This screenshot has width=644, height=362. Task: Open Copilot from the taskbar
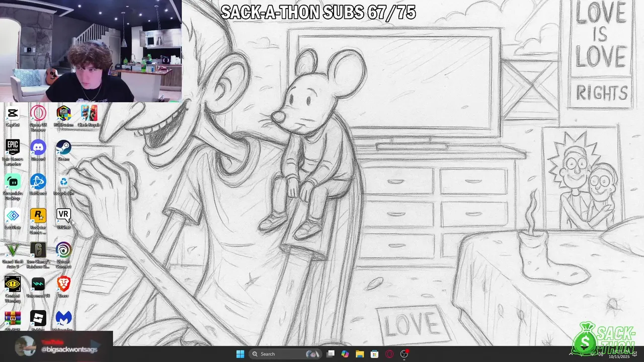345,354
